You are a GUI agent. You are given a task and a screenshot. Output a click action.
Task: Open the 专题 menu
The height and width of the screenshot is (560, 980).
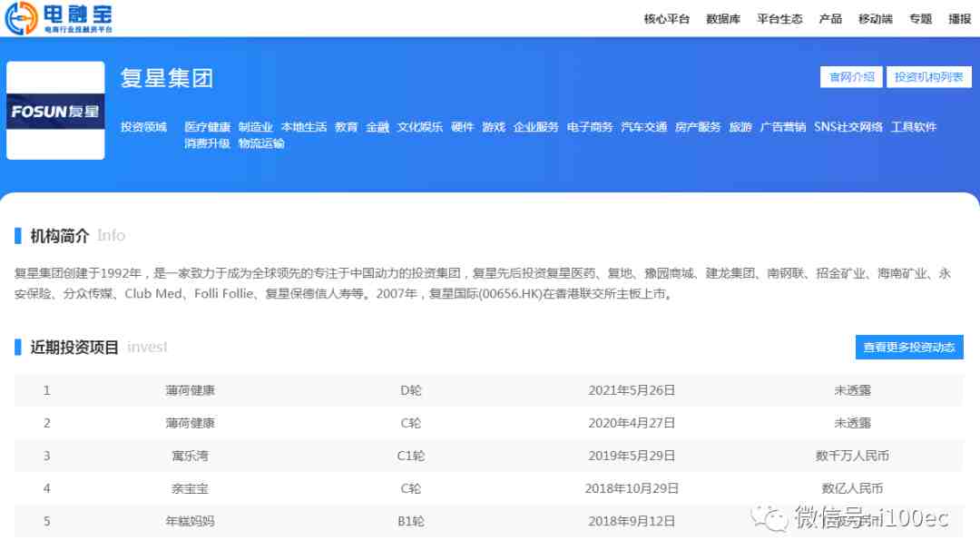[x=920, y=19]
